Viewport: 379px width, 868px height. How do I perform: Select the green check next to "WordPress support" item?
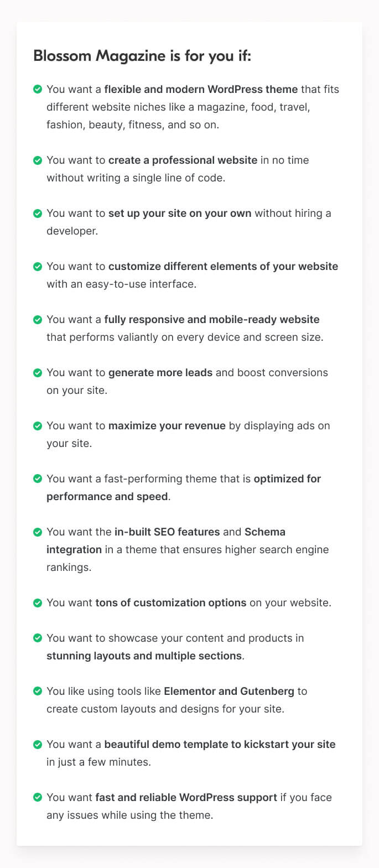click(38, 798)
